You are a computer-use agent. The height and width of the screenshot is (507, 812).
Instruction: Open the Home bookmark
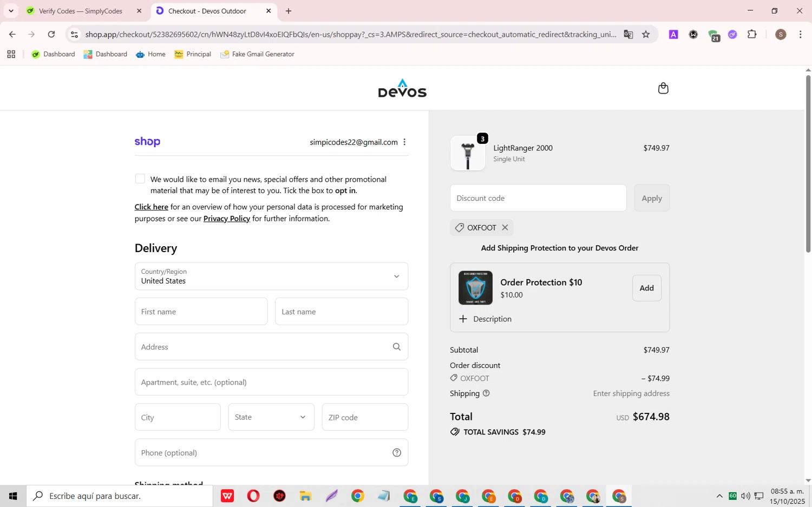click(150, 54)
